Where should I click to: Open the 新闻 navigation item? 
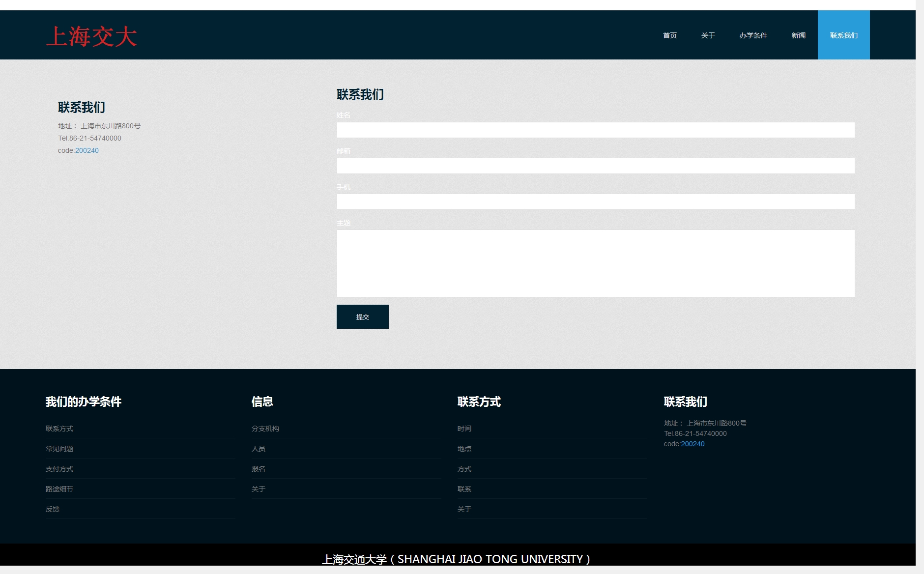click(798, 35)
